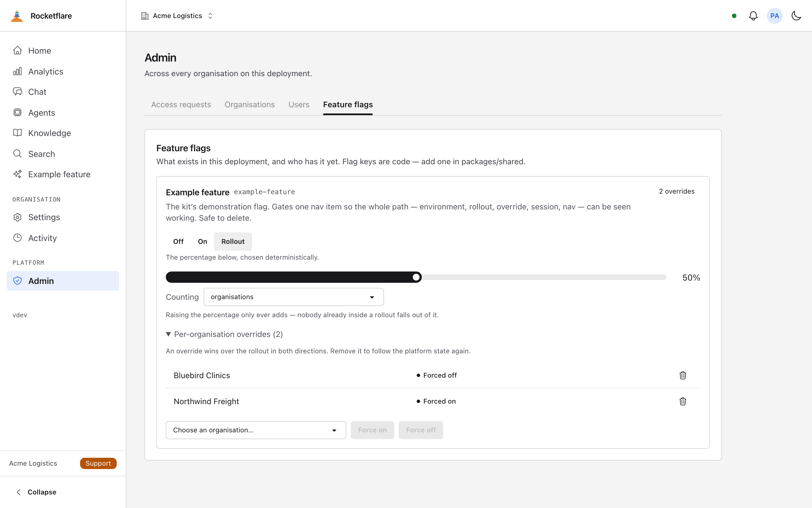The image size is (812, 508).
Task: Go to Analytics in sidebar
Action: [63, 72]
